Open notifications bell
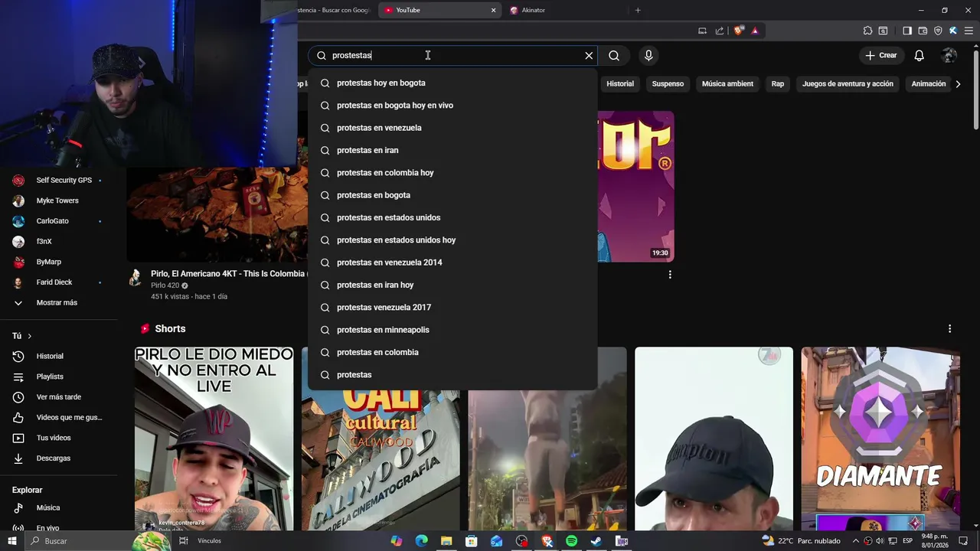Viewport: 980px width, 551px height. click(919, 55)
